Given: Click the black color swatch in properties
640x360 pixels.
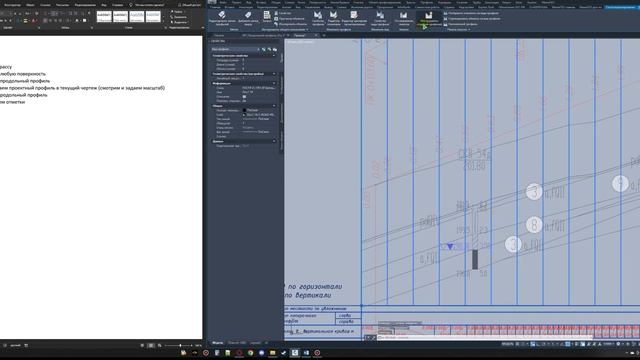Looking at the screenshot, I should point(244,110).
